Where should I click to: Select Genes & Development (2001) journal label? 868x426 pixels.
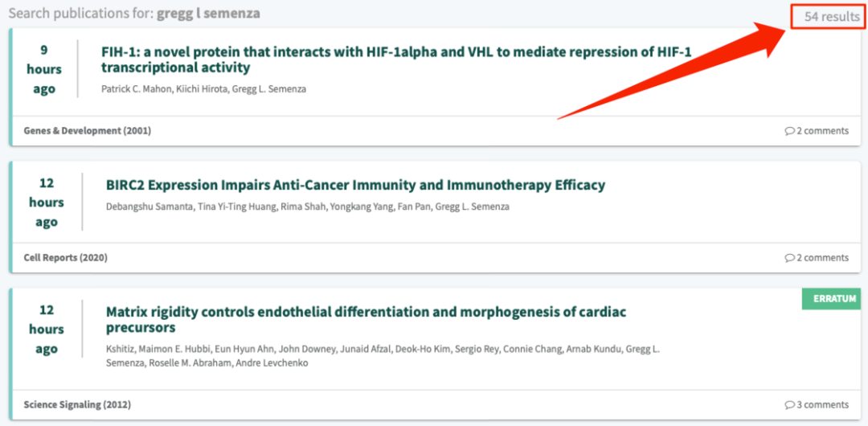88,131
